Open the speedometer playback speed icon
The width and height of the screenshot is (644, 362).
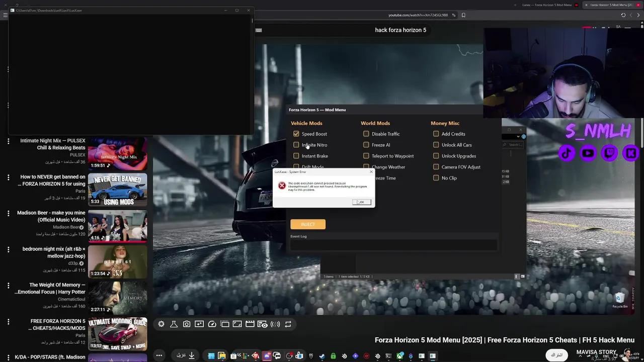point(212,324)
